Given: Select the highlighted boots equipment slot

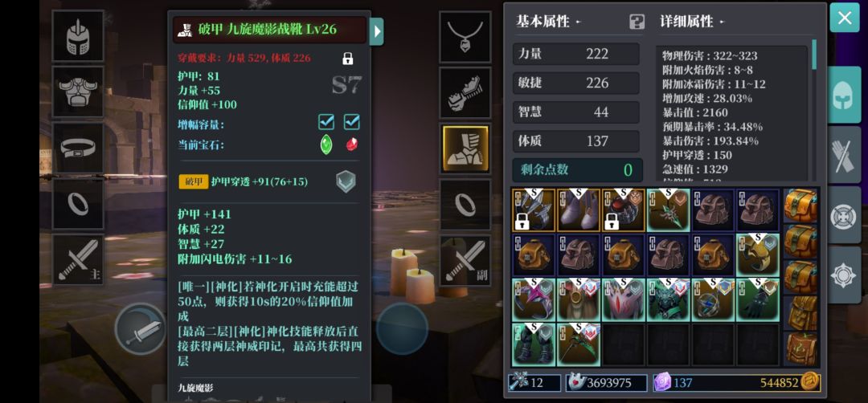Looking at the screenshot, I should click(465, 149).
